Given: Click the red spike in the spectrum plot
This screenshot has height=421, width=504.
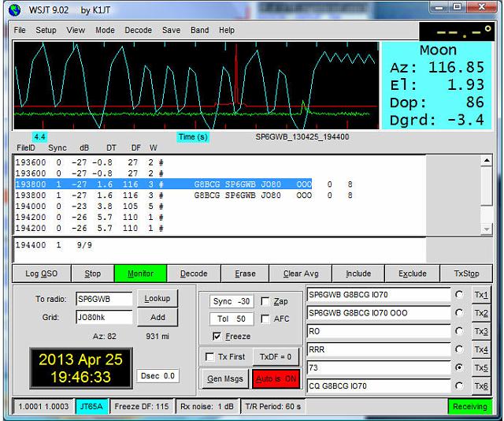Looking at the screenshot, I should click(x=236, y=74).
